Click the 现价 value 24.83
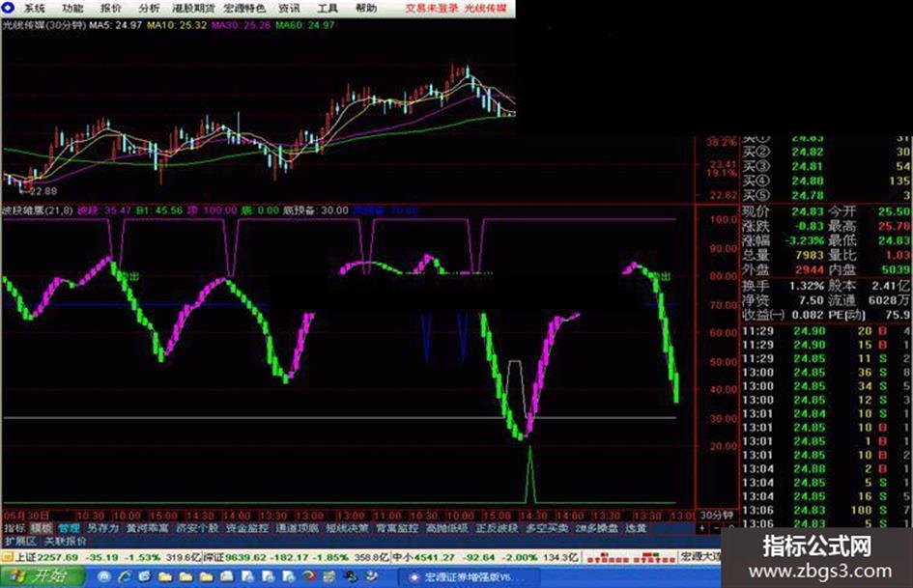 pyautogui.click(x=807, y=211)
